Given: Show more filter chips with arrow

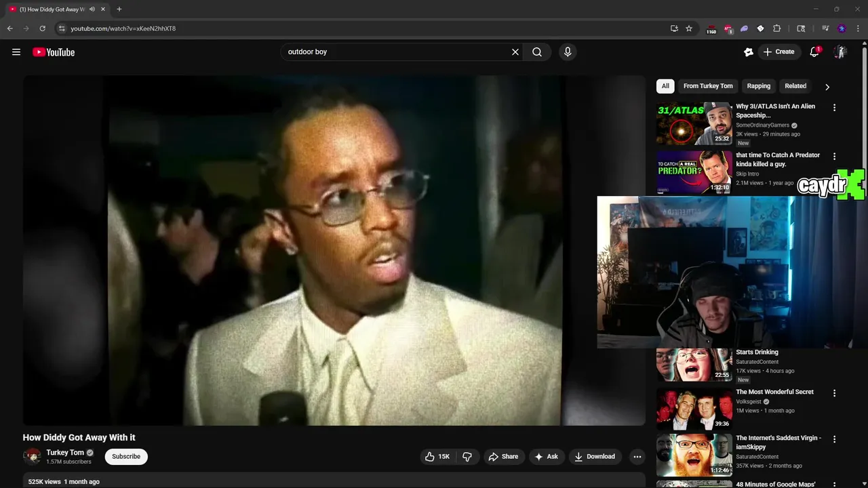Looking at the screenshot, I should click(x=827, y=87).
